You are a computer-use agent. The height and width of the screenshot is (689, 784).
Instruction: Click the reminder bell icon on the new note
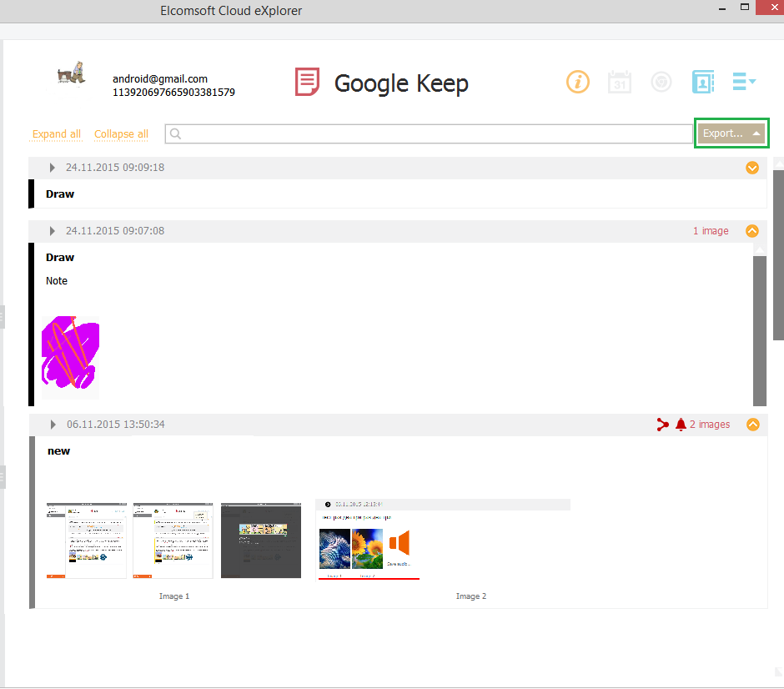point(681,424)
